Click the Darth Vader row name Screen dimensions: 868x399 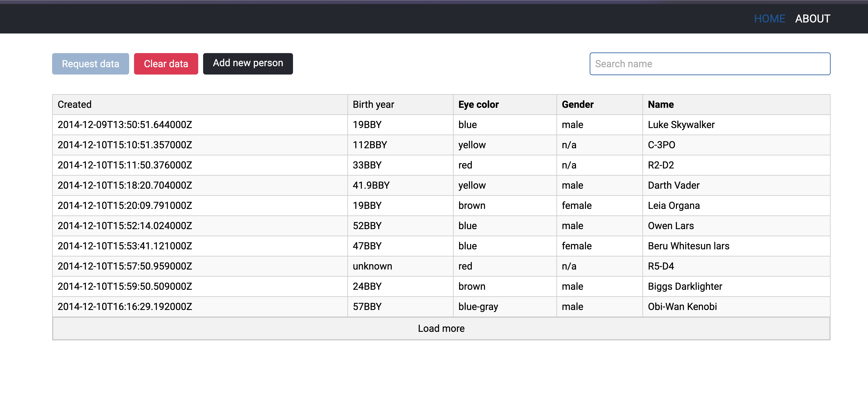pyautogui.click(x=673, y=185)
